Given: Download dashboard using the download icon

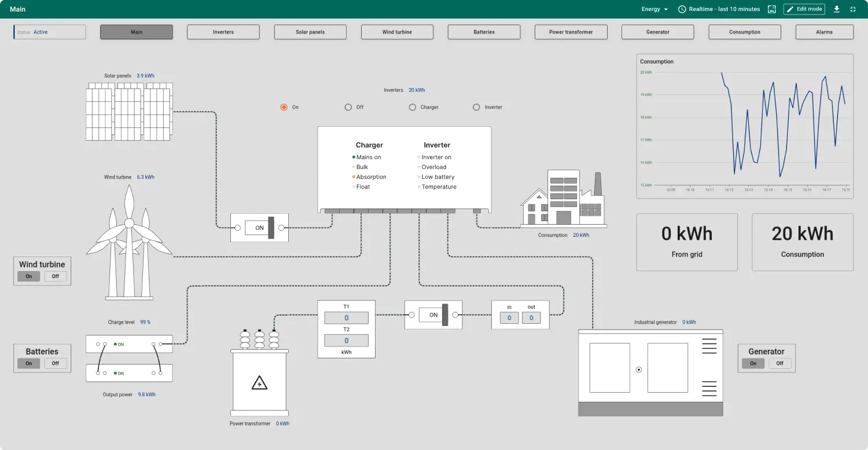Looking at the screenshot, I should [x=836, y=9].
